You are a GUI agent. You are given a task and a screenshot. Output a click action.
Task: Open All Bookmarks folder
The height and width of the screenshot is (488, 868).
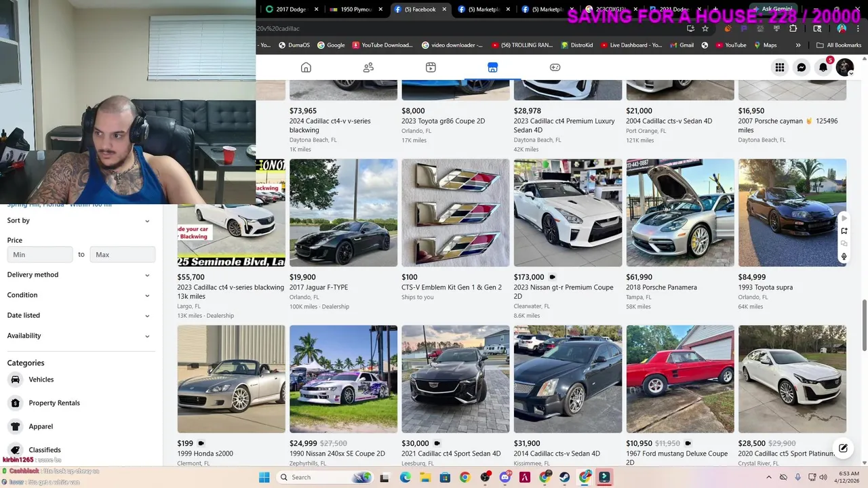click(x=839, y=45)
